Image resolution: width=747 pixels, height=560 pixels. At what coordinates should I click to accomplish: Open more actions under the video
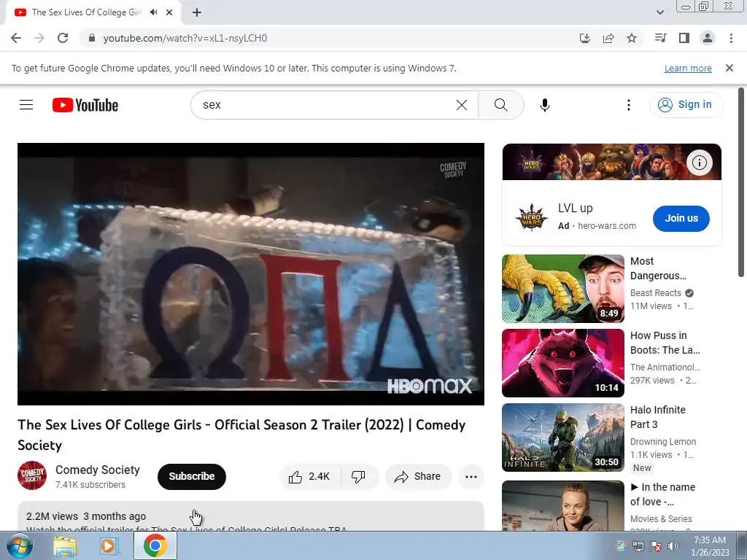click(x=471, y=477)
